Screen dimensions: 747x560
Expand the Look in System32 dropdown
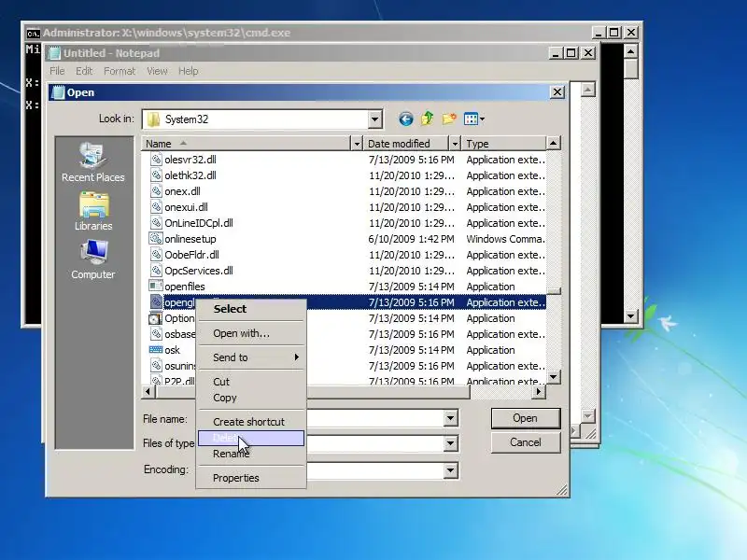coord(375,119)
